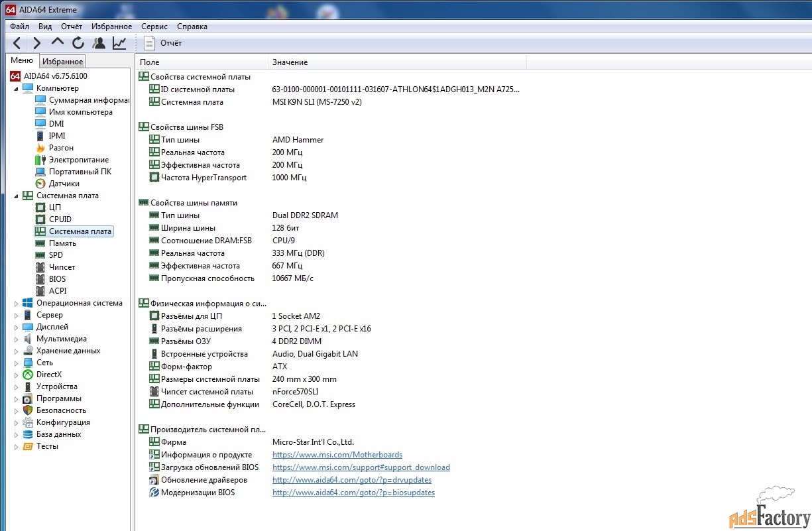Open the graph chart toolbar icon

coord(119,43)
